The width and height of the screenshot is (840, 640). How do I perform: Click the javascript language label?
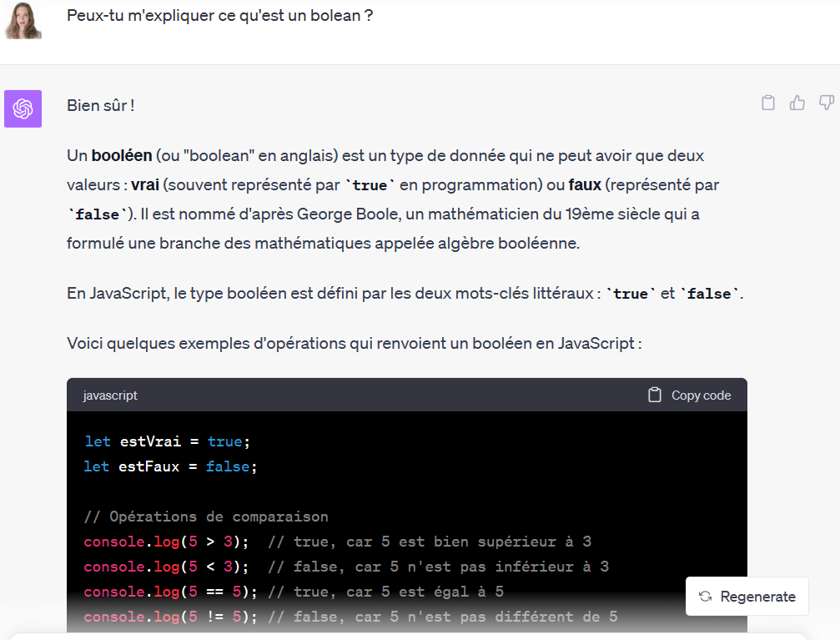coord(110,396)
